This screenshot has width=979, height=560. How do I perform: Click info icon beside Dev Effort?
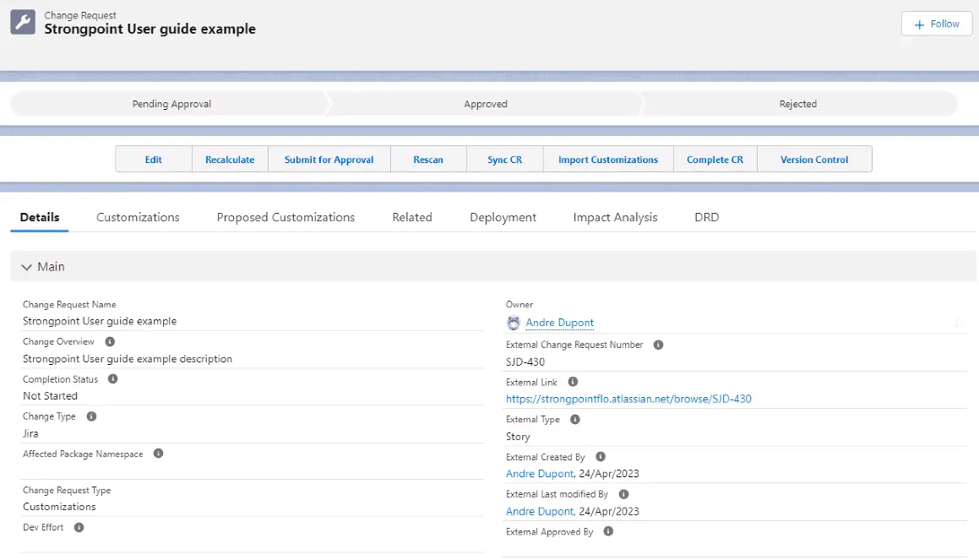tap(79, 528)
